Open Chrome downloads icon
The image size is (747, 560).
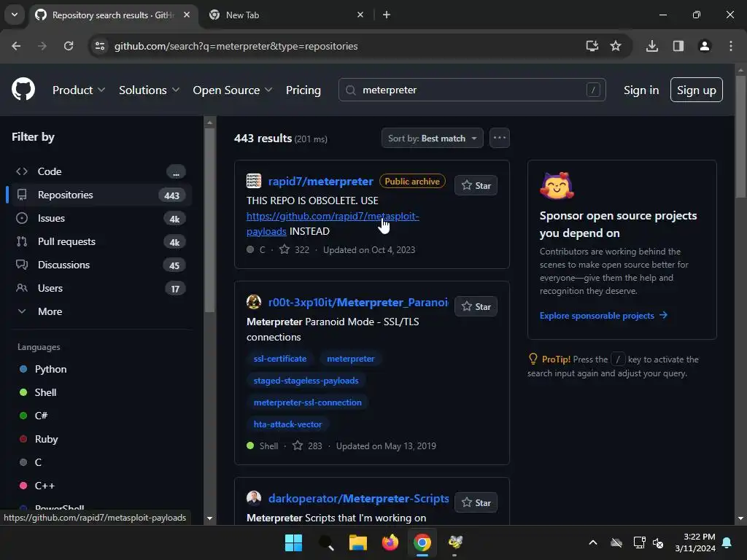[x=651, y=46]
